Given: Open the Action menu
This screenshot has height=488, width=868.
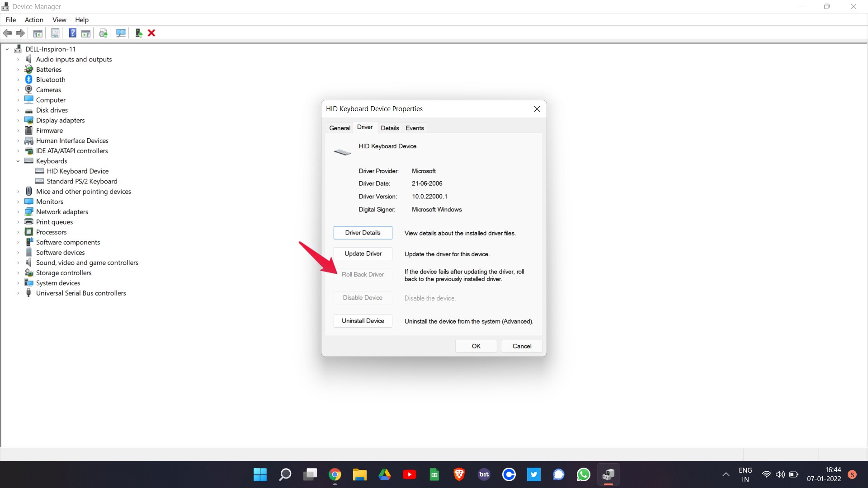Looking at the screenshot, I should 34,20.
